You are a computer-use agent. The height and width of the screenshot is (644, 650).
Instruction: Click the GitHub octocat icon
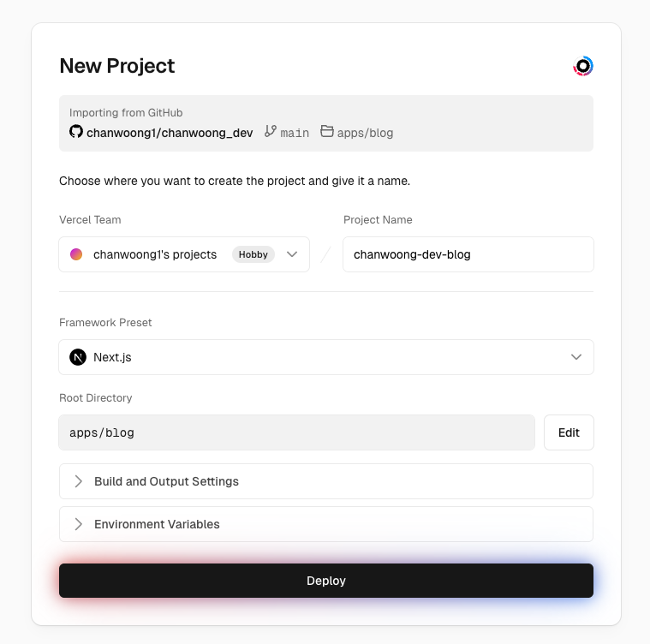pos(76,132)
